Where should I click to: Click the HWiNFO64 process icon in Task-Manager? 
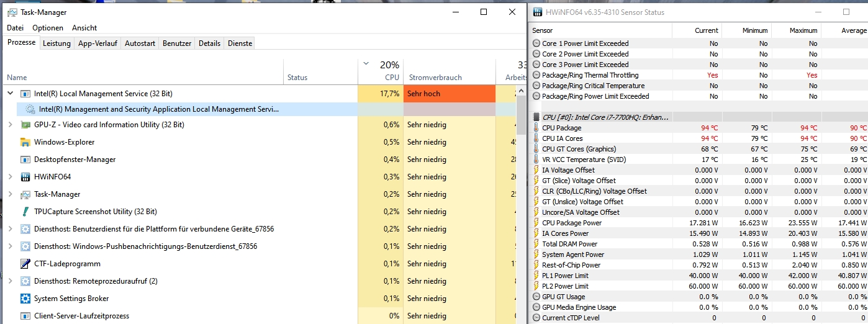[25, 177]
